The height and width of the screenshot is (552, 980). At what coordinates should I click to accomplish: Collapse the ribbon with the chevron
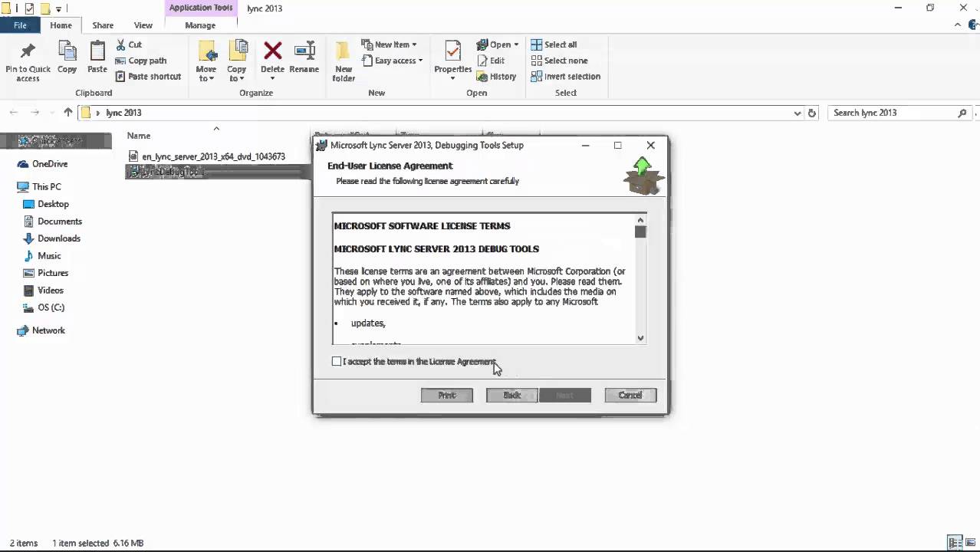[x=959, y=25]
